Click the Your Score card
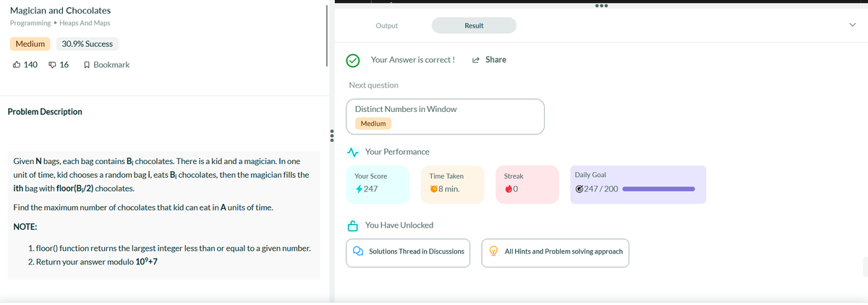 coord(378,184)
